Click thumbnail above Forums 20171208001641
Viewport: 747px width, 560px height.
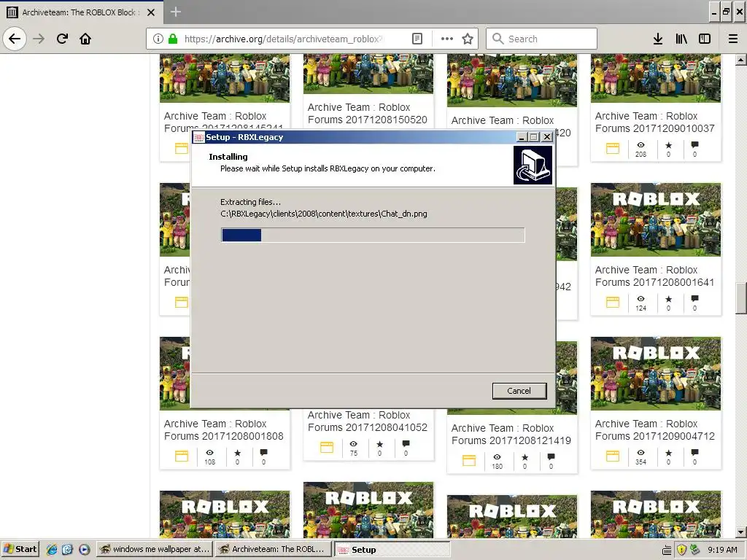[x=656, y=220]
